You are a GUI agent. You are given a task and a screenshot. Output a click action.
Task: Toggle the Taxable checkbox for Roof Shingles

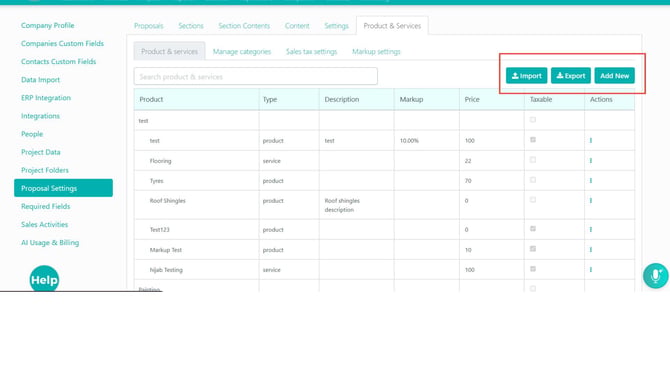point(533,200)
